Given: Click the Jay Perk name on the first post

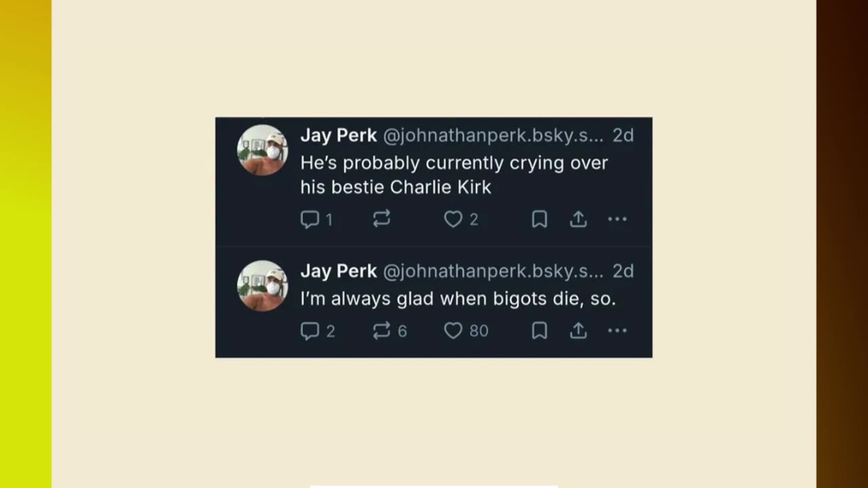Looking at the screenshot, I should pyautogui.click(x=338, y=136).
